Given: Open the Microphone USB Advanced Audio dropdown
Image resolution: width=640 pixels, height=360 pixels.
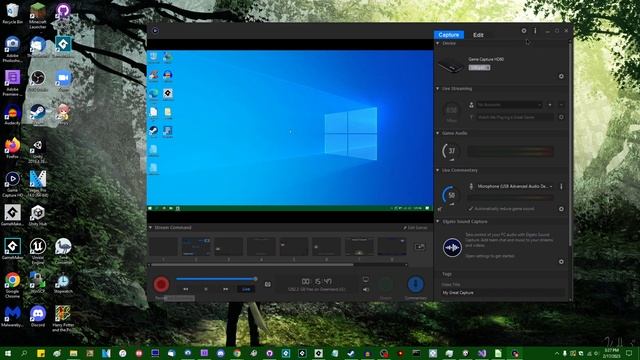Looking at the screenshot, I should coord(515,187).
